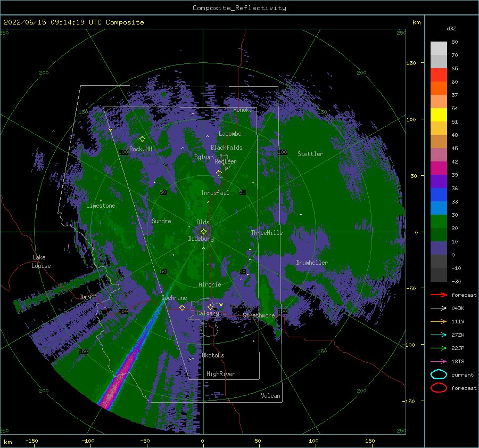Click the Cochrane town label
The image size is (479, 448).
pyautogui.click(x=174, y=298)
